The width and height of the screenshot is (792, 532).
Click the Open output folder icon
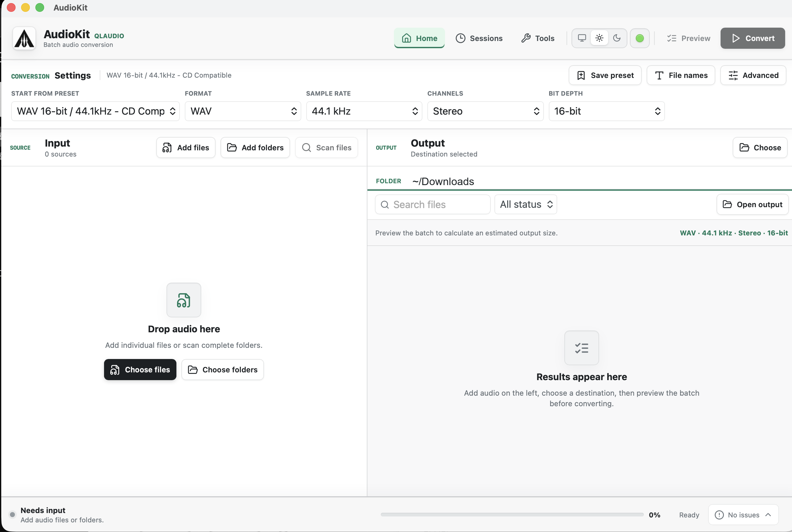[727, 204]
